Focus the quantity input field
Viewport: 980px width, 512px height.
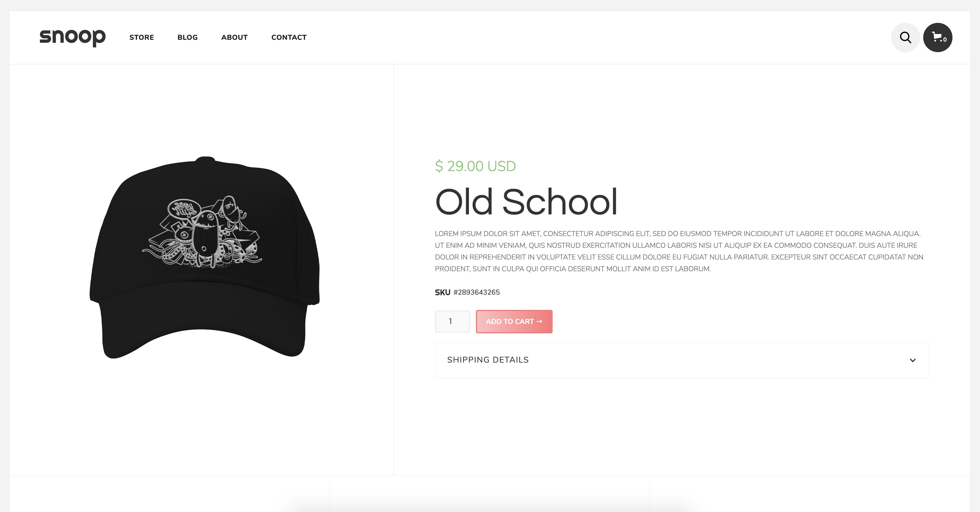452,321
